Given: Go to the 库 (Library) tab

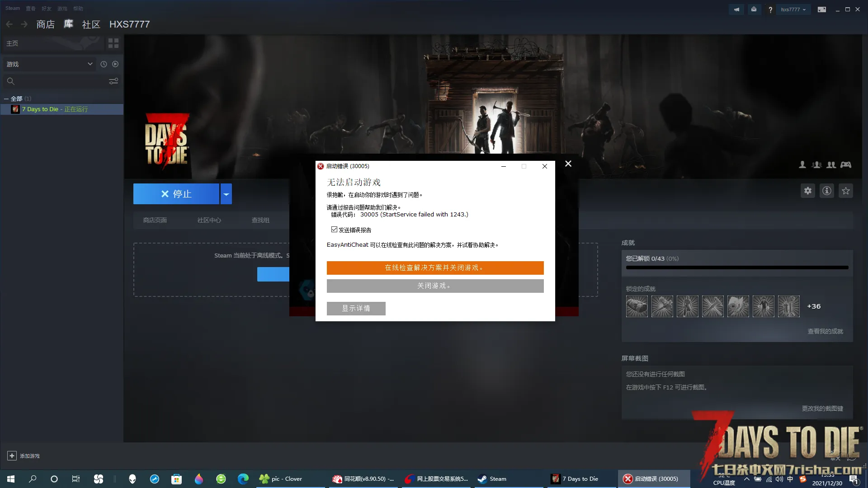Looking at the screenshot, I should pyautogui.click(x=68, y=24).
